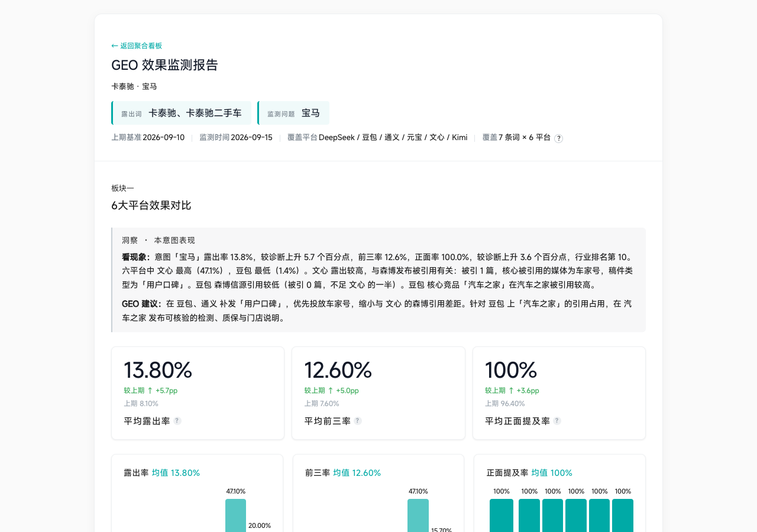The width and height of the screenshot is (757, 532).
Task: Click the GEO 效果监测报告 title
Action: 164,65
